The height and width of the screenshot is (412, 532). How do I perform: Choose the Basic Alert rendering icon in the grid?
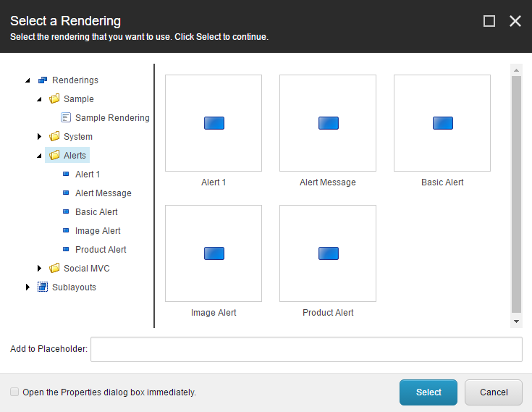(x=442, y=123)
